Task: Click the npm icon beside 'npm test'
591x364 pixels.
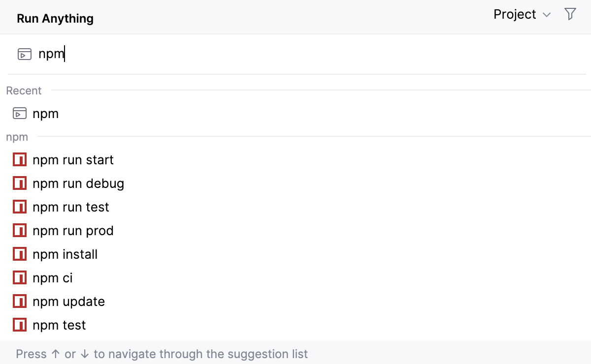Action: [19, 325]
